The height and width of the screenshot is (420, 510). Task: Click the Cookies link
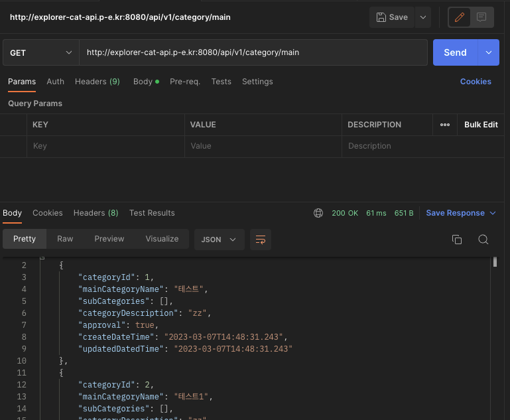476,82
